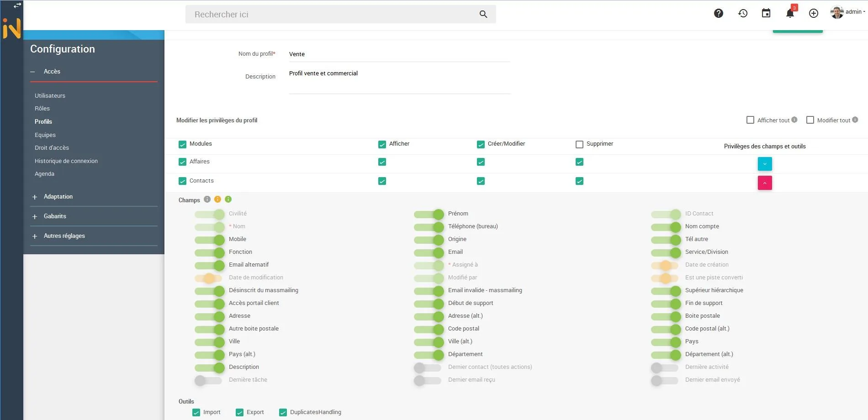Uncheck Supprimer for Contacts row
The image size is (868, 420).
579,181
